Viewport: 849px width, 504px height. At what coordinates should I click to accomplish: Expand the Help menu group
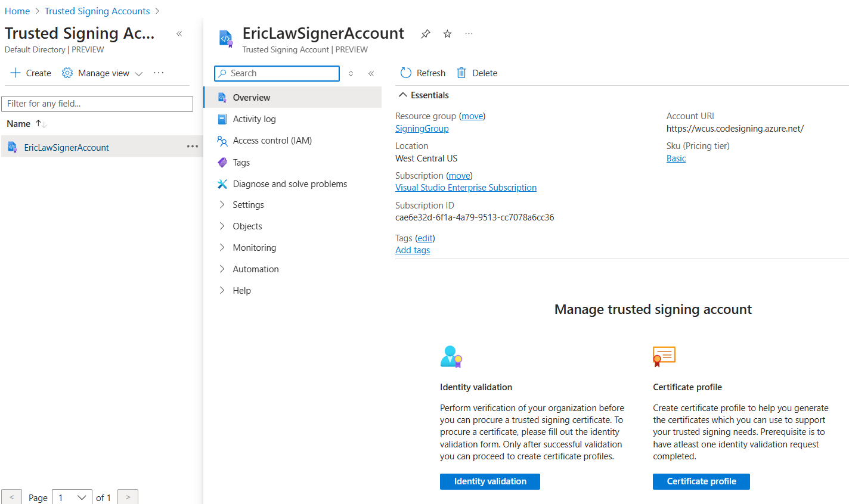222,290
